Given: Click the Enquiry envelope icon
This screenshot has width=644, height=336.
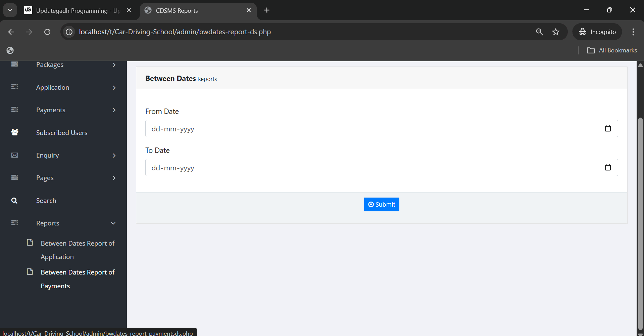Looking at the screenshot, I should click(15, 155).
